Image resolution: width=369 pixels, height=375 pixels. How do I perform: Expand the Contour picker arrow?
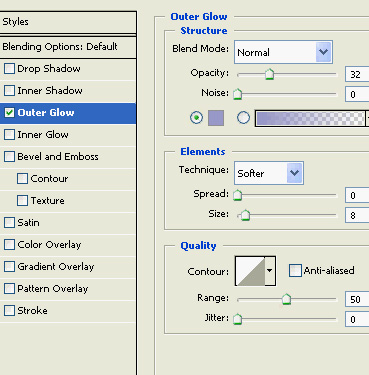pyautogui.click(x=270, y=271)
